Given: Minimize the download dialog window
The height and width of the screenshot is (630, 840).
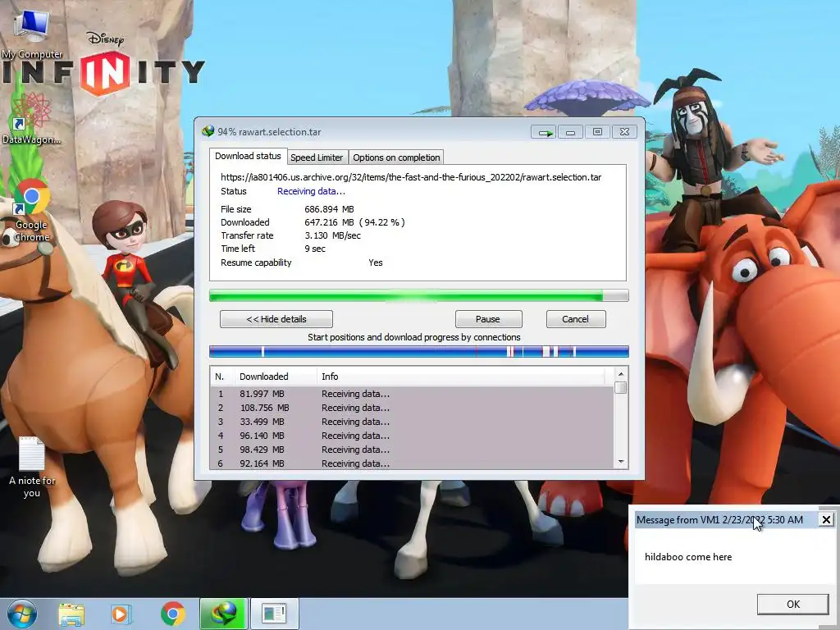Looking at the screenshot, I should tap(571, 132).
